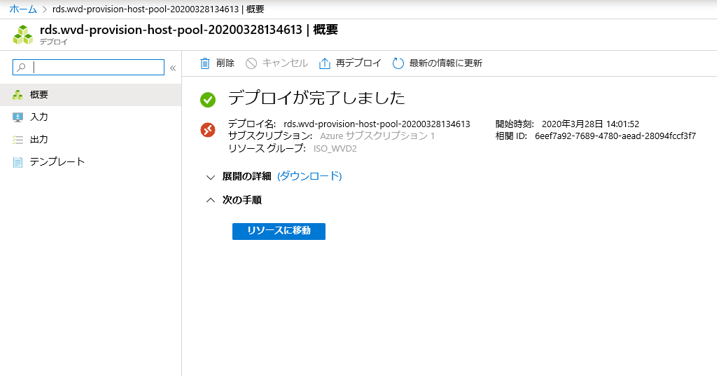717x376 pixels.
Task: Click the キャンセル prohibited-circle icon
Action: point(251,63)
